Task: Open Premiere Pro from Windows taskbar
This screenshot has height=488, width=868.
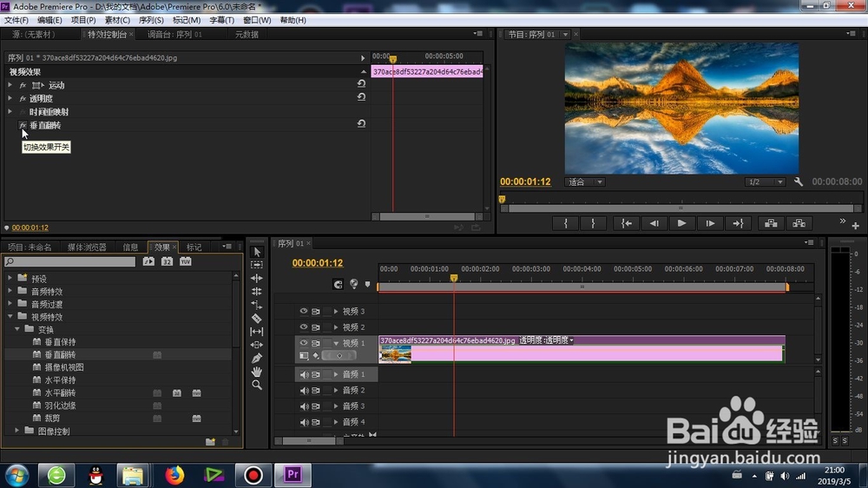Action: (x=293, y=475)
